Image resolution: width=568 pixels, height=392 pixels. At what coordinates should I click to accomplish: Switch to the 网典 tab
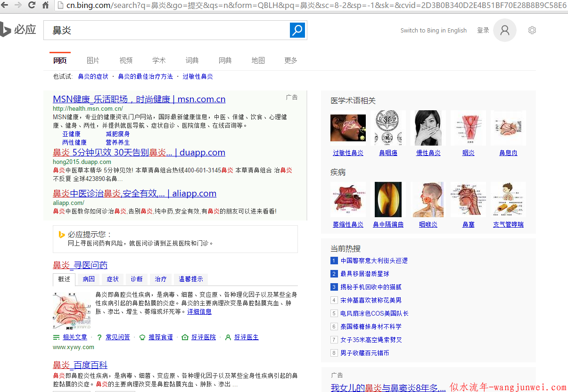point(225,60)
